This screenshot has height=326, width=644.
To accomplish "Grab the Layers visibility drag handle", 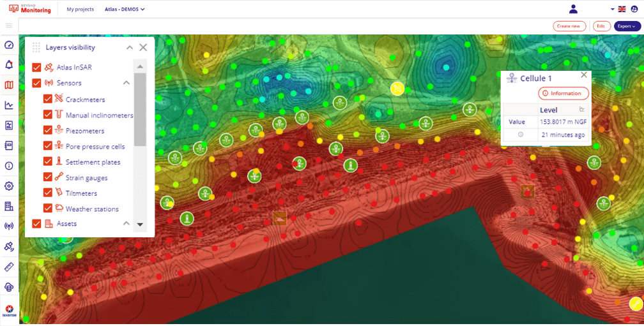I will tap(36, 47).
